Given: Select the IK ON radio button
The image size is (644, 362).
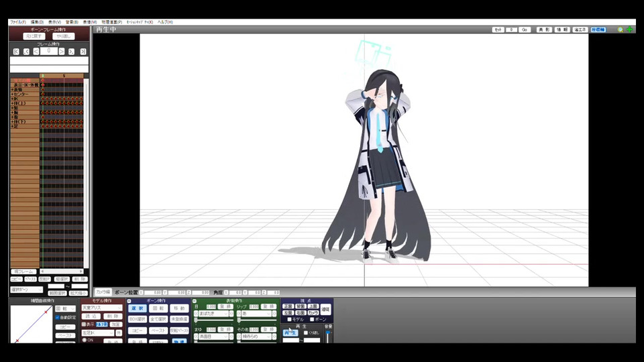Looking at the screenshot, I should click(85, 340).
